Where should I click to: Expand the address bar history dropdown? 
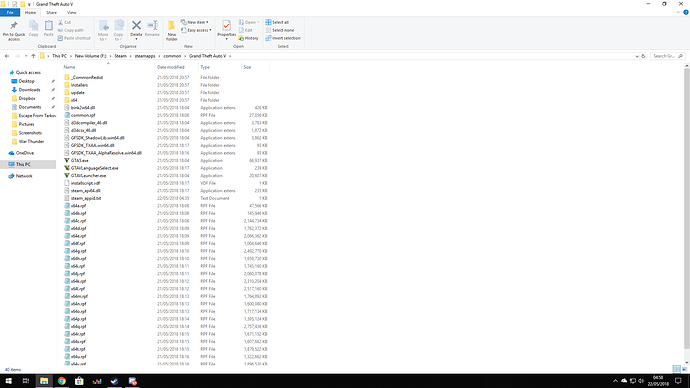637,56
